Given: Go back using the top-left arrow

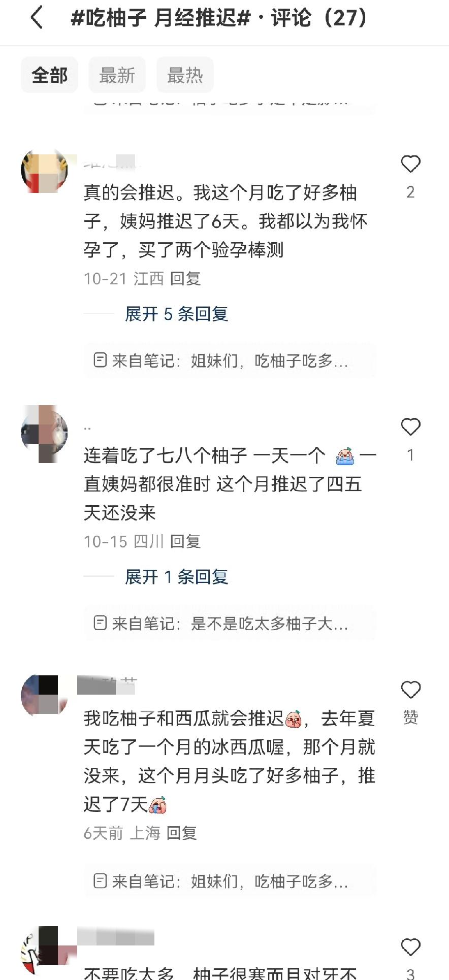Looking at the screenshot, I should click(x=37, y=18).
